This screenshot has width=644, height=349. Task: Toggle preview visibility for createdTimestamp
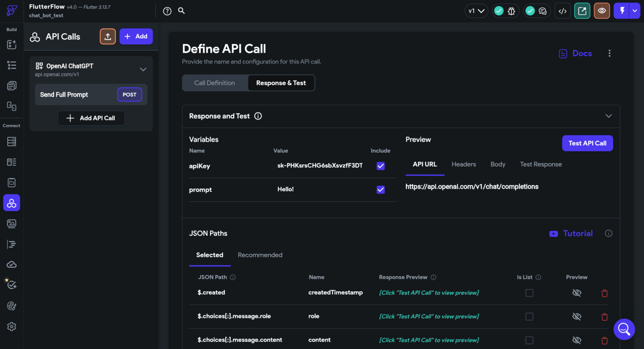coord(577,293)
